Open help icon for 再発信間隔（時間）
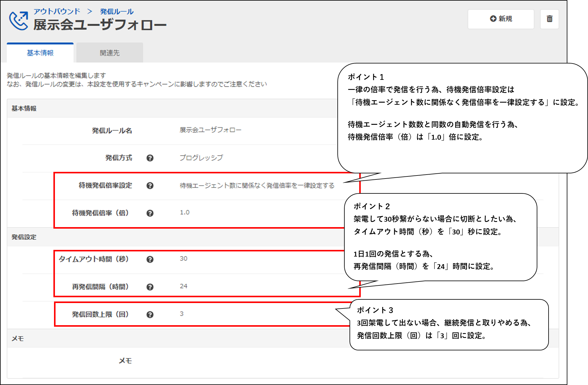This screenshot has width=588, height=385. (150, 287)
